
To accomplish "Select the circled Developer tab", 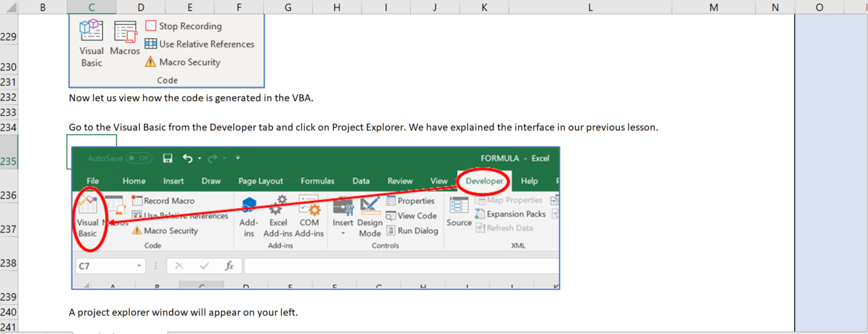I will coord(484,181).
